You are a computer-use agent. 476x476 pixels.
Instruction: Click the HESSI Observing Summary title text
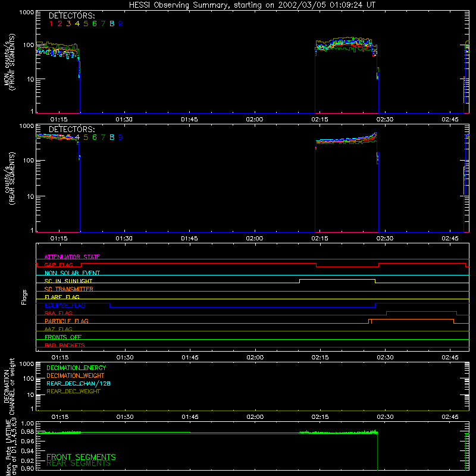tap(252, 5)
